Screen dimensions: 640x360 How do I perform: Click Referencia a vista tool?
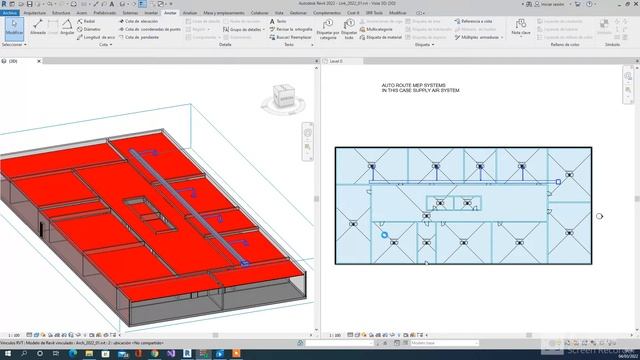(473, 21)
